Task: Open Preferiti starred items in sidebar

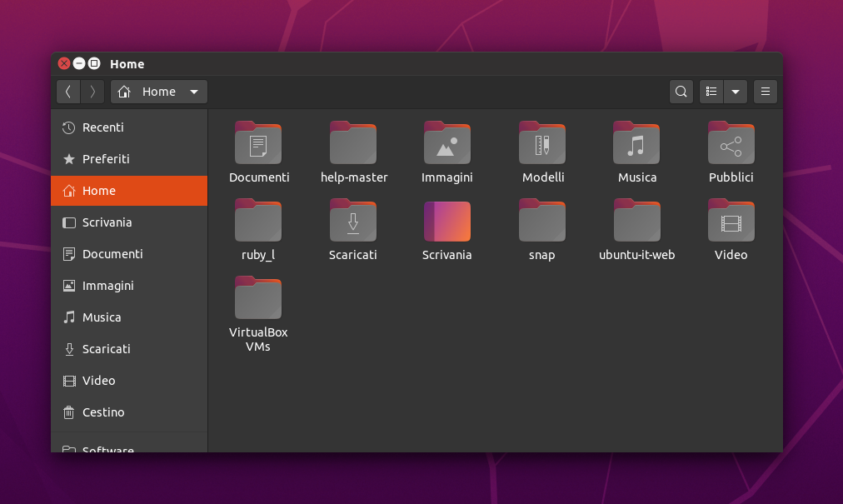Action: [x=129, y=159]
